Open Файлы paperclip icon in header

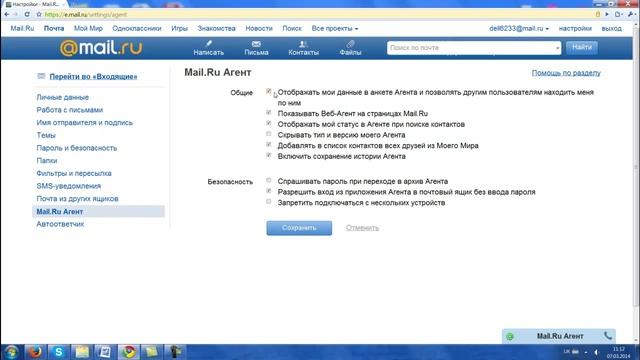[350, 44]
